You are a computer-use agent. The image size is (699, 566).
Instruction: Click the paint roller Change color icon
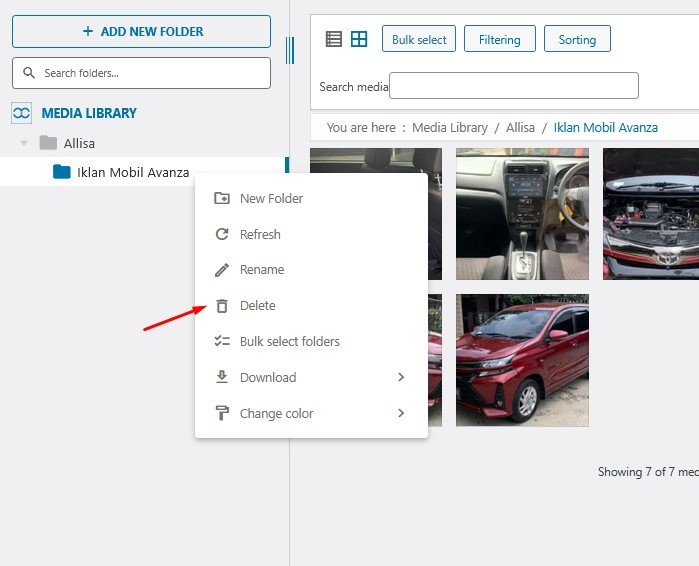(222, 413)
